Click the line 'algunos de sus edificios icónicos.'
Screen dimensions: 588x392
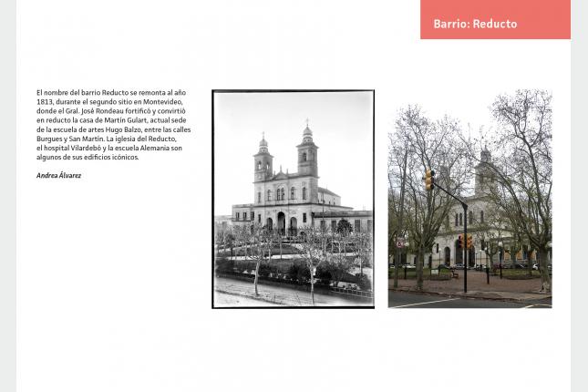[x=88, y=157]
